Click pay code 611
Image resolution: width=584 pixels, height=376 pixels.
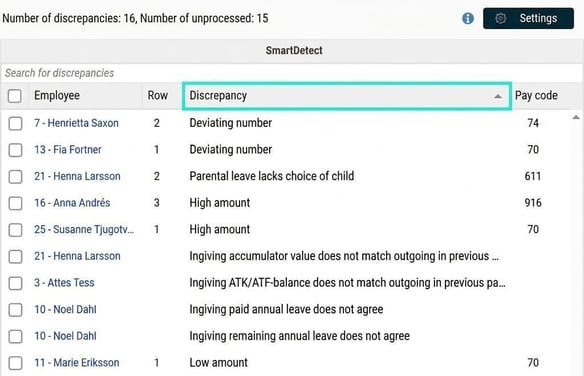(533, 176)
